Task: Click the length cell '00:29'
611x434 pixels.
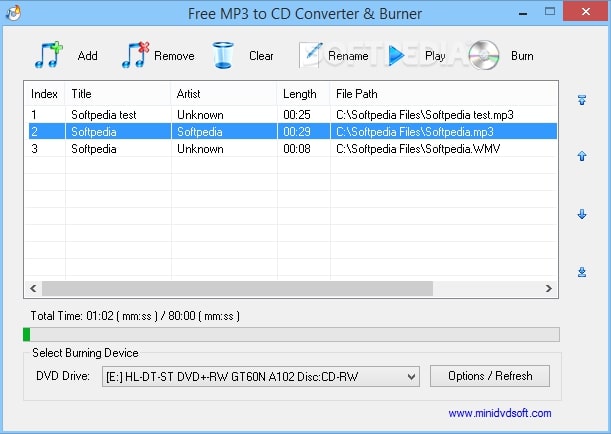Action: pyautogui.click(x=297, y=132)
